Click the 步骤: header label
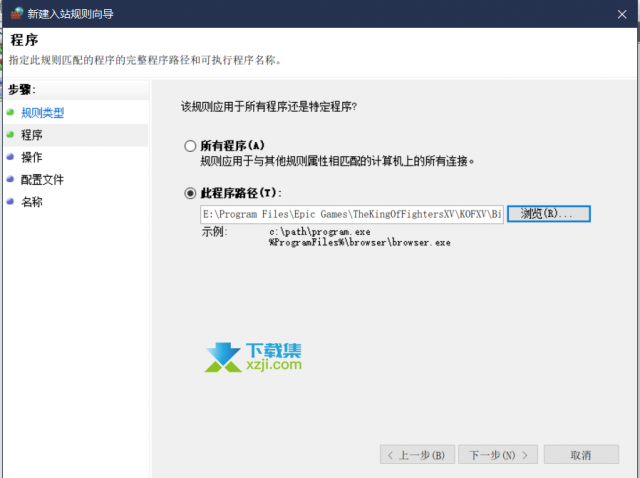Viewport: 640px width, 478px height. click(22, 89)
